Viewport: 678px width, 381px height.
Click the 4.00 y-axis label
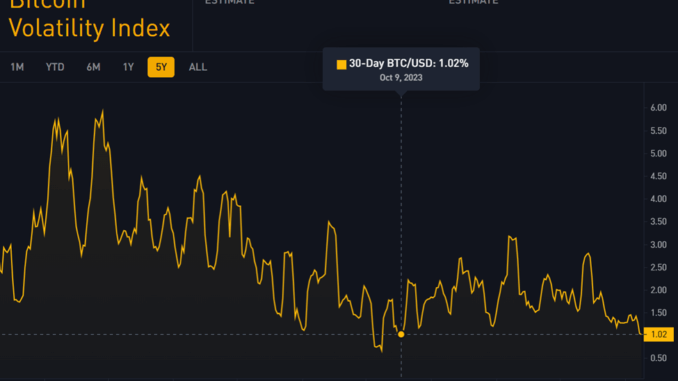click(x=658, y=199)
